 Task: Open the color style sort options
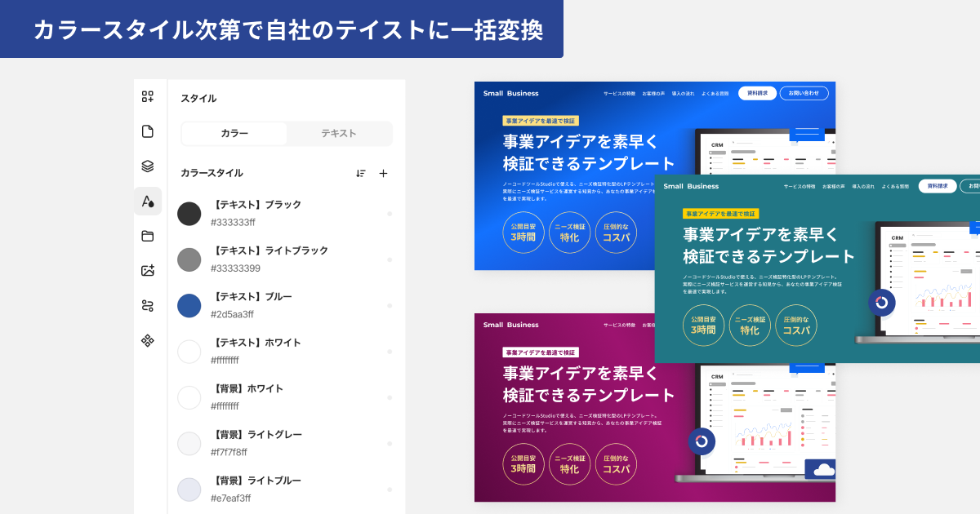(x=360, y=174)
